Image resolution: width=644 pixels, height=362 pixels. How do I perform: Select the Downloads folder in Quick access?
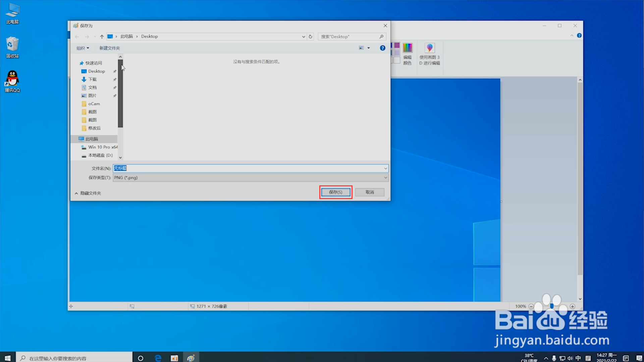92,79
